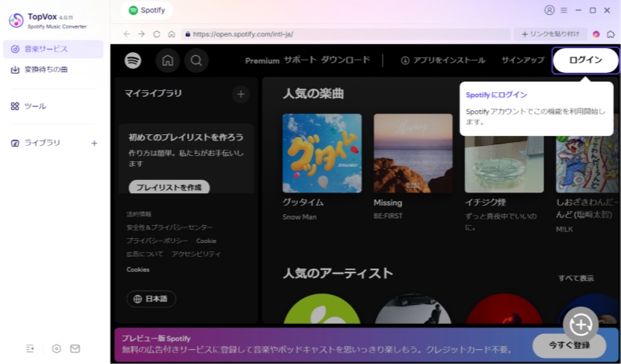Go back with the browser back arrow
The width and height of the screenshot is (621, 364).
(127, 34)
